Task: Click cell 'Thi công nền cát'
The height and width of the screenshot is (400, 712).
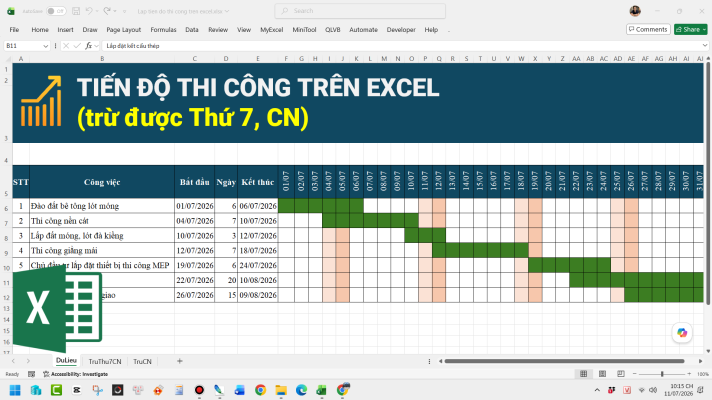Action: click(102, 221)
